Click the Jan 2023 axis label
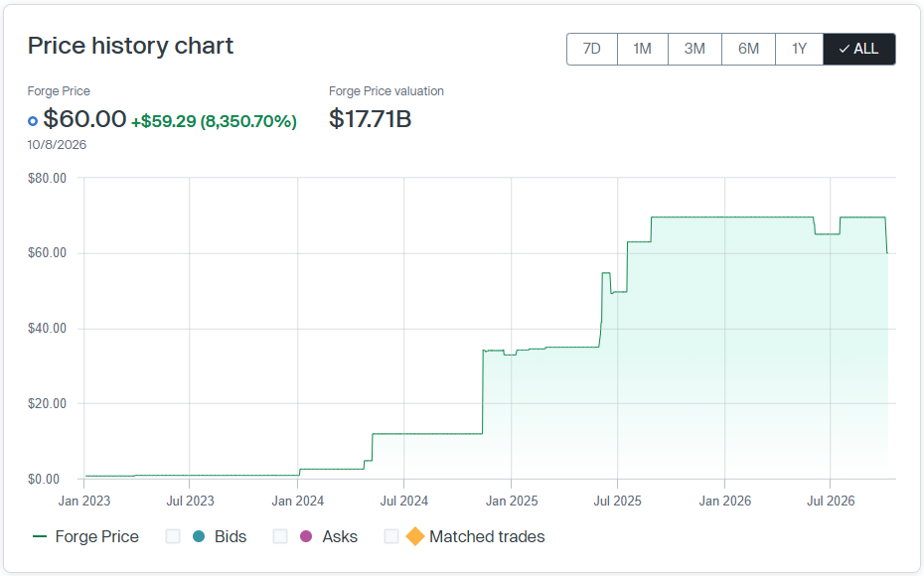Image resolution: width=924 pixels, height=576 pixels. (x=84, y=502)
